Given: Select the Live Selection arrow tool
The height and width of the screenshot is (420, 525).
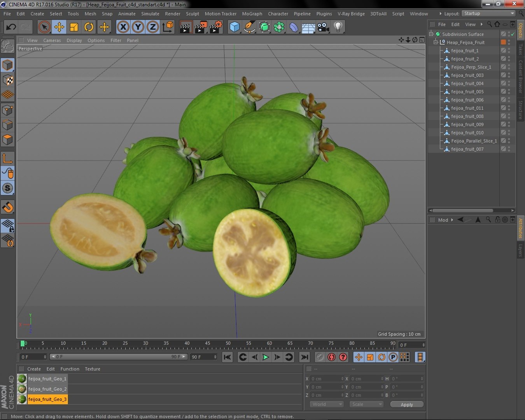Looking at the screenshot, I should tap(44, 27).
